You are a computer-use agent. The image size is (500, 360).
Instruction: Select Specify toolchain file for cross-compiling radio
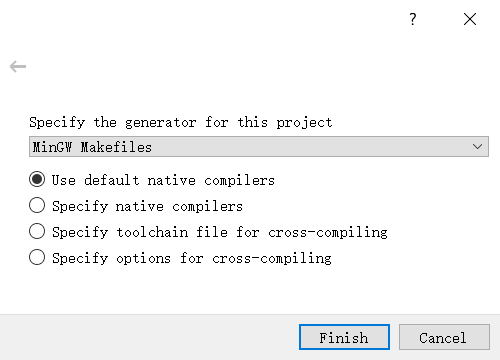(37, 231)
